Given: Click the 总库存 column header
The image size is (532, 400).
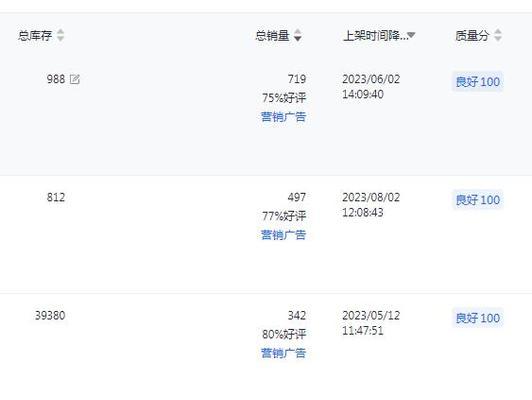Looking at the screenshot, I should [x=35, y=35].
